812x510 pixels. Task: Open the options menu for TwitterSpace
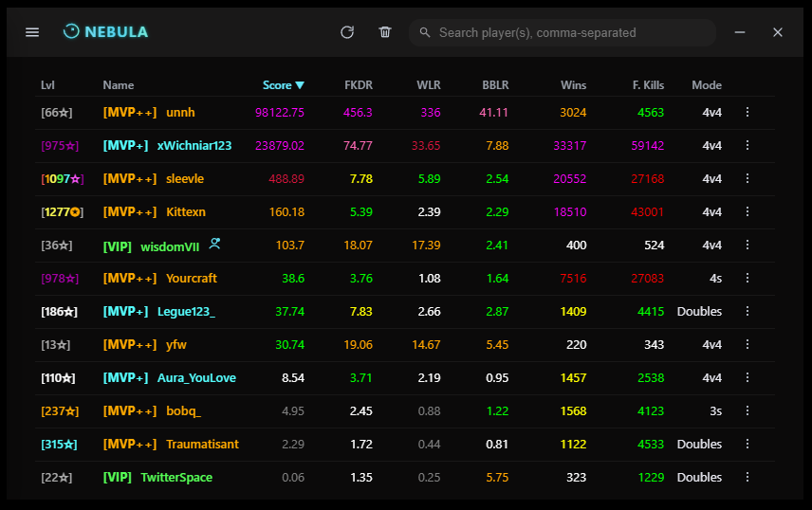click(x=747, y=478)
